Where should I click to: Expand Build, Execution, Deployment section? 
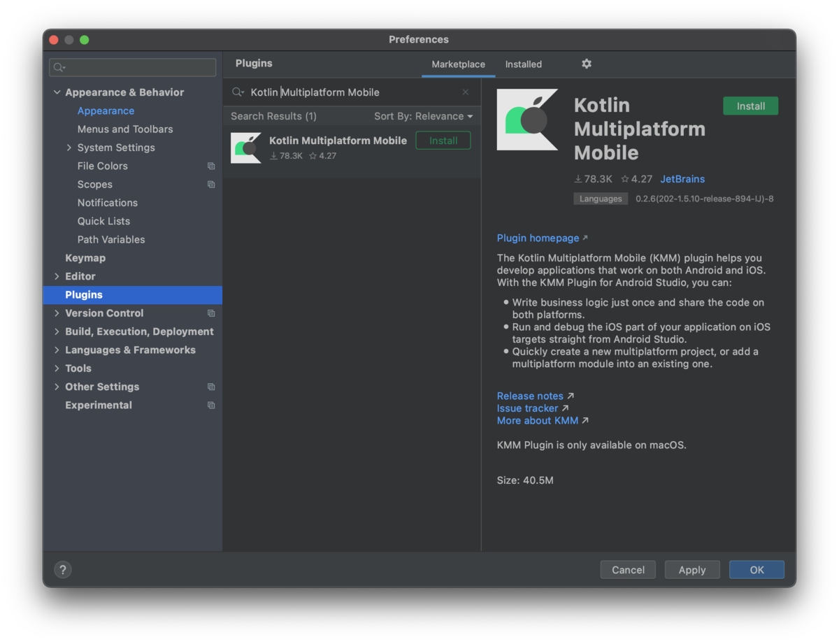pos(57,331)
